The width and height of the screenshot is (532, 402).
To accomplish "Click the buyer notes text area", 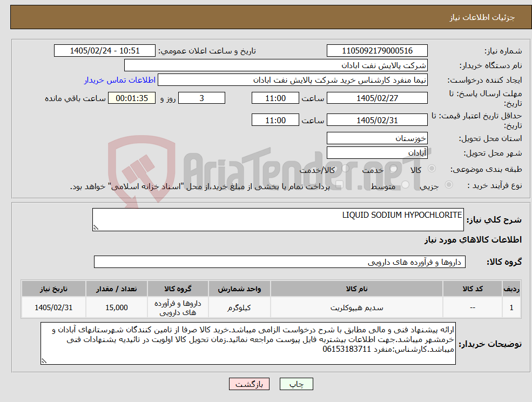I will (x=248, y=343).
